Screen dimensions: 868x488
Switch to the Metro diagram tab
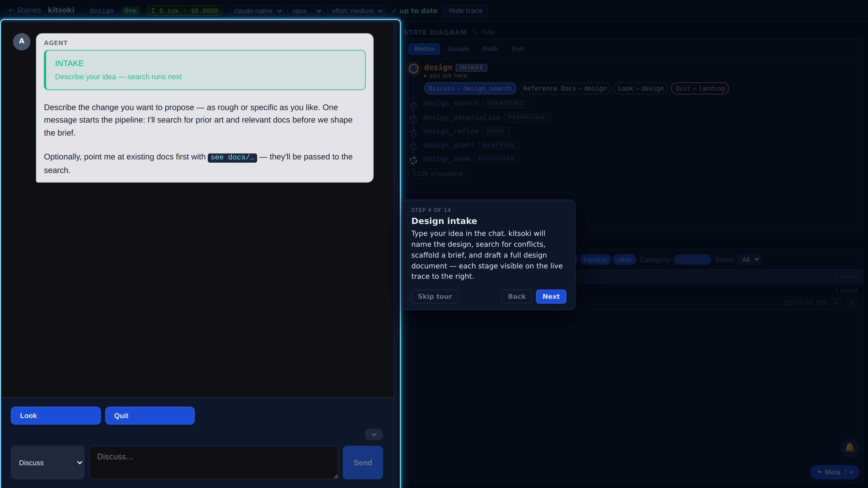(424, 49)
